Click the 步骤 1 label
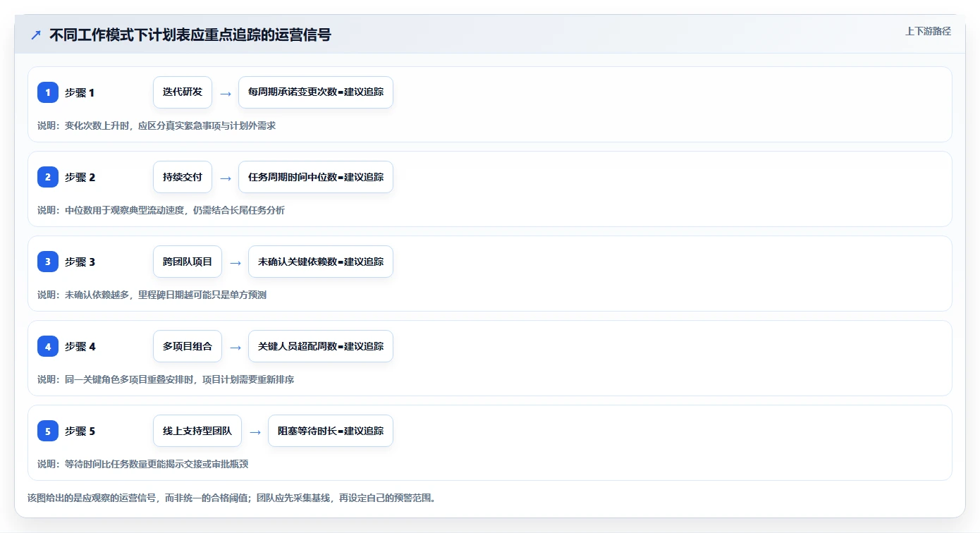Screen dimensions: 980x533 tap(79, 93)
